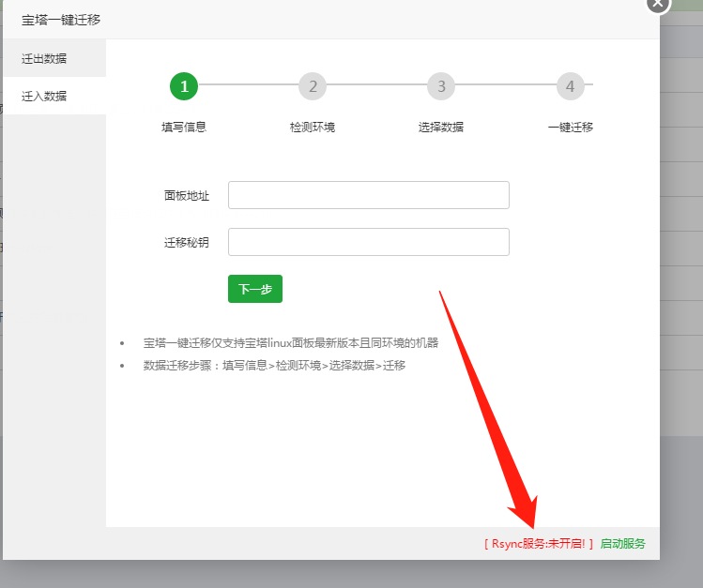Click the 数据迁移步骤 note text
Screen dimensions: 703x588
(x=274, y=366)
